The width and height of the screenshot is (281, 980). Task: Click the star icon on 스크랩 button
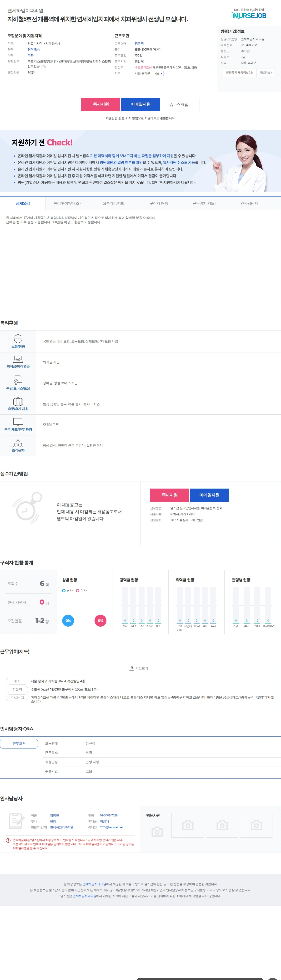[x=171, y=104]
